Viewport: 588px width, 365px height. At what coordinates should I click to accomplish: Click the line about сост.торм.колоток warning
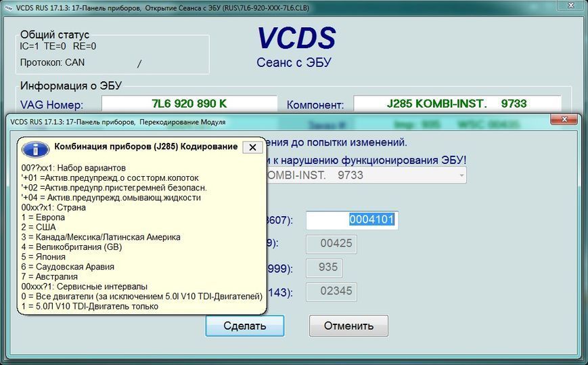point(110,178)
